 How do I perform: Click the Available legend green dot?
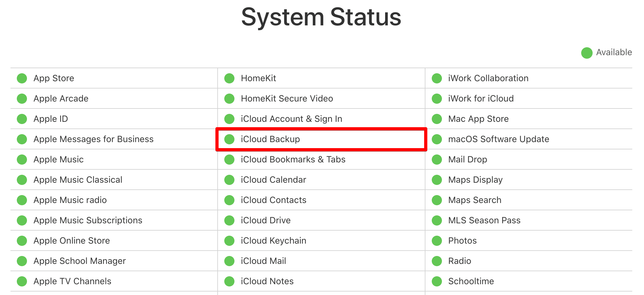tap(587, 53)
